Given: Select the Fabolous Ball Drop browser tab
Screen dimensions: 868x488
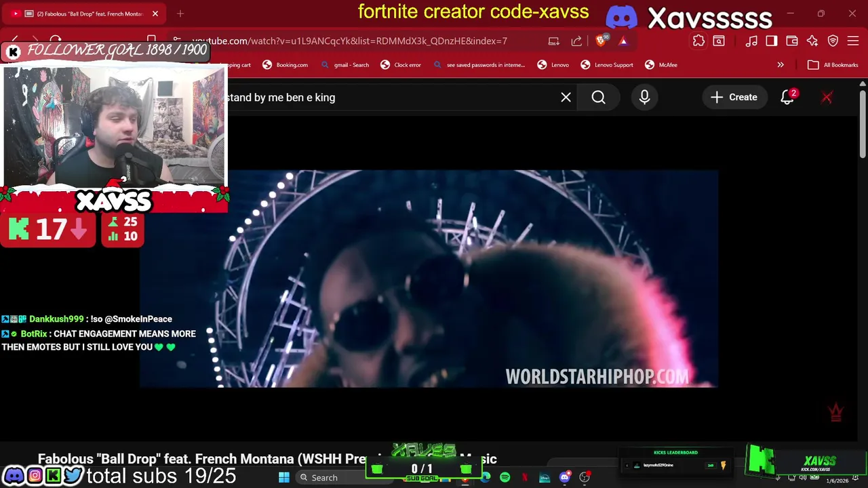Looking at the screenshot, I should pyautogui.click(x=85, y=14).
